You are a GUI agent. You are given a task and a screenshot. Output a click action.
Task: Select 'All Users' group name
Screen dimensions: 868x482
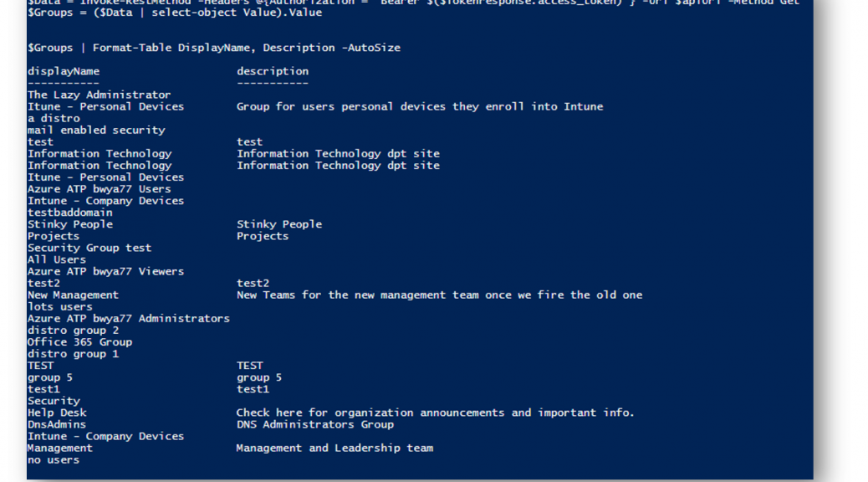[57, 260]
